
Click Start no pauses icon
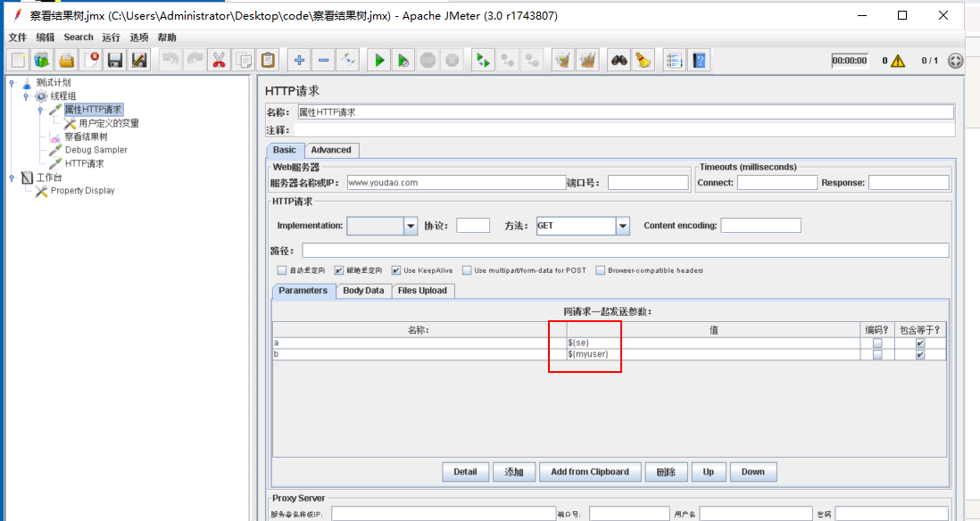coord(403,60)
